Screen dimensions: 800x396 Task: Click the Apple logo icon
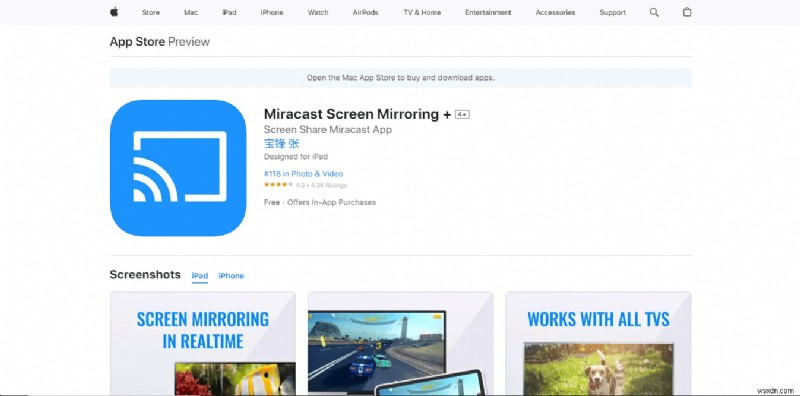pyautogui.click(x=114, y=12)
